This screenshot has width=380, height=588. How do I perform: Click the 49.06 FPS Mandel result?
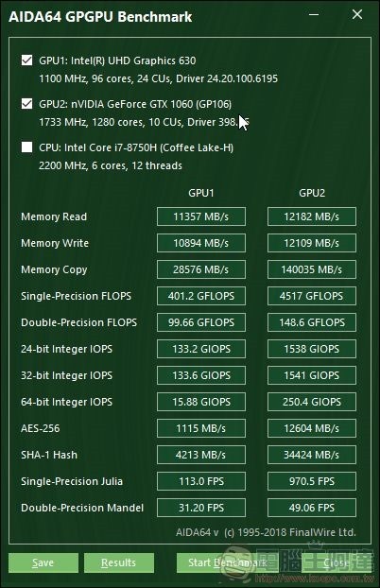pyautogui.click(x=312, y=508)
